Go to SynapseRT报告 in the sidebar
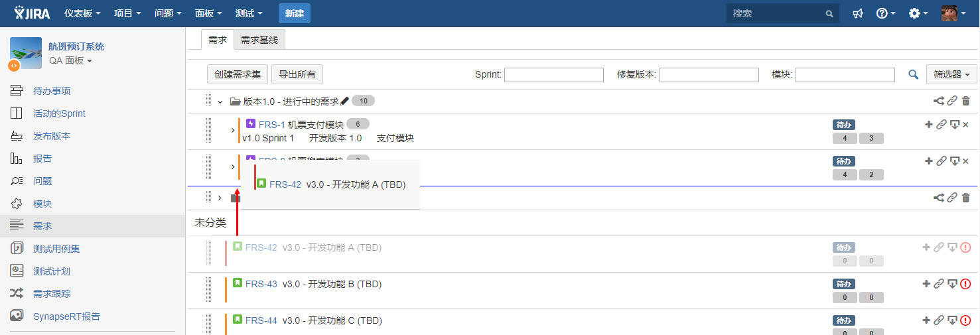This screenshot has height=335, width=980. [66, 316]
